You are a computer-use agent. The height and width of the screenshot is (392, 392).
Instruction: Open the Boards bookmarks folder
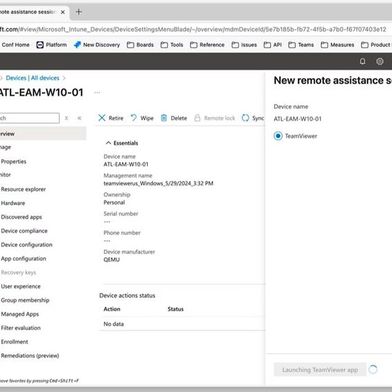click(x=140, y=45)
